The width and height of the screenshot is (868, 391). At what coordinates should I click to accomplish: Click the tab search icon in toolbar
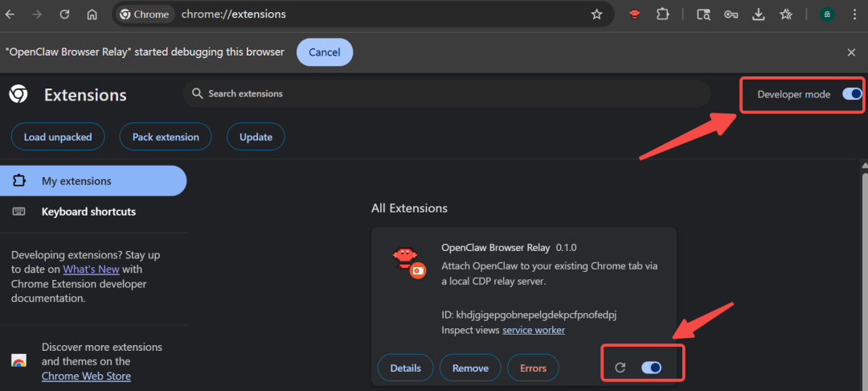[x=703, y=14]
